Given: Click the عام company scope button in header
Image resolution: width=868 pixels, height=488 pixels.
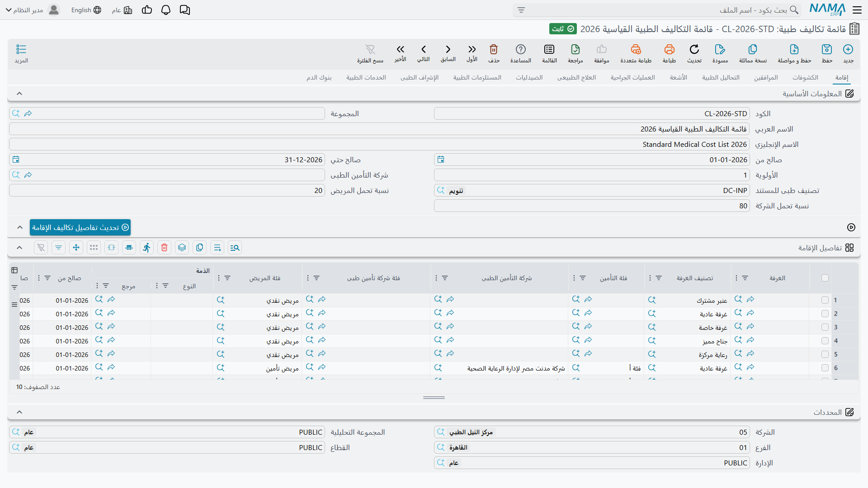Looking at the screenshot, I should (x=122, y=10).
